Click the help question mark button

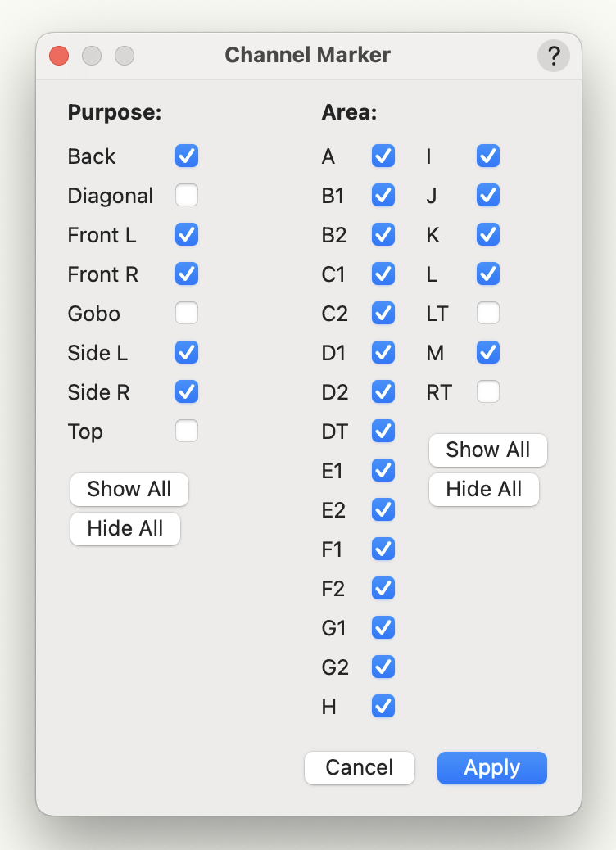point(554,56)
